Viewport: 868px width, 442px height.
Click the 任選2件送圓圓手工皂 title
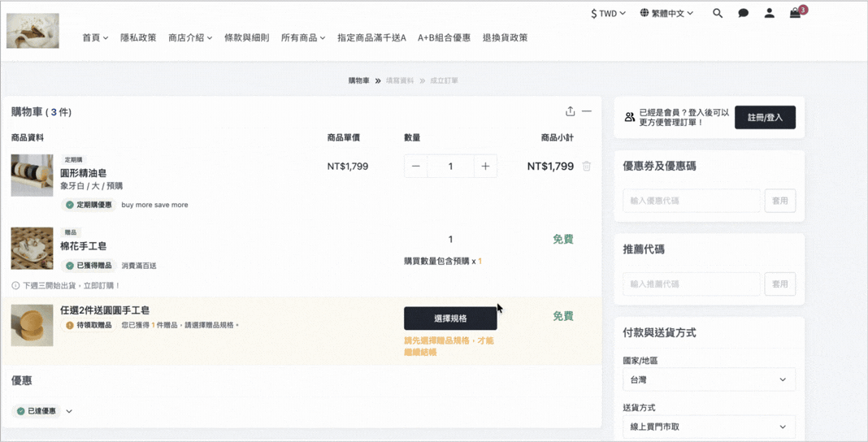105,310
